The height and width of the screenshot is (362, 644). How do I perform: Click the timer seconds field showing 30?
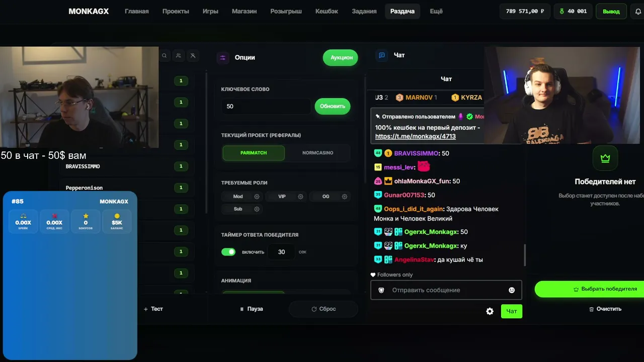coord(281,252)
